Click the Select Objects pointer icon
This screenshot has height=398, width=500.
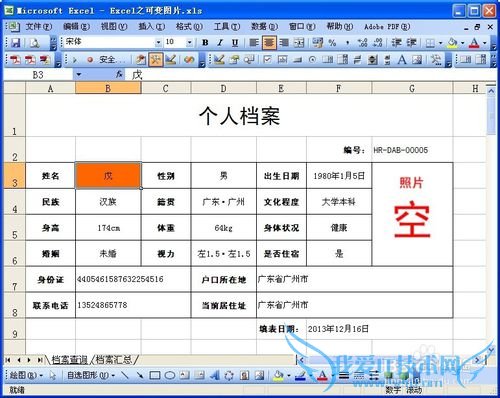[53, 376]
